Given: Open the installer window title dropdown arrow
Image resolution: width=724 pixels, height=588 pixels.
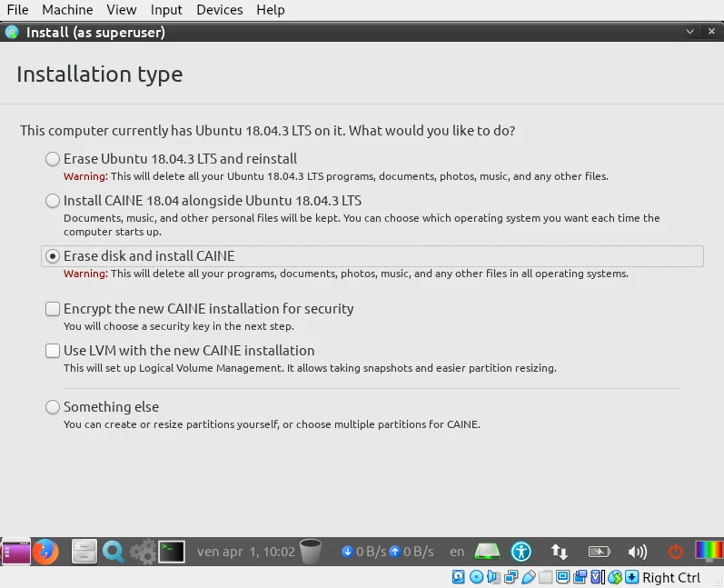Looking at the screenshot, I should [x=693, y=32].
